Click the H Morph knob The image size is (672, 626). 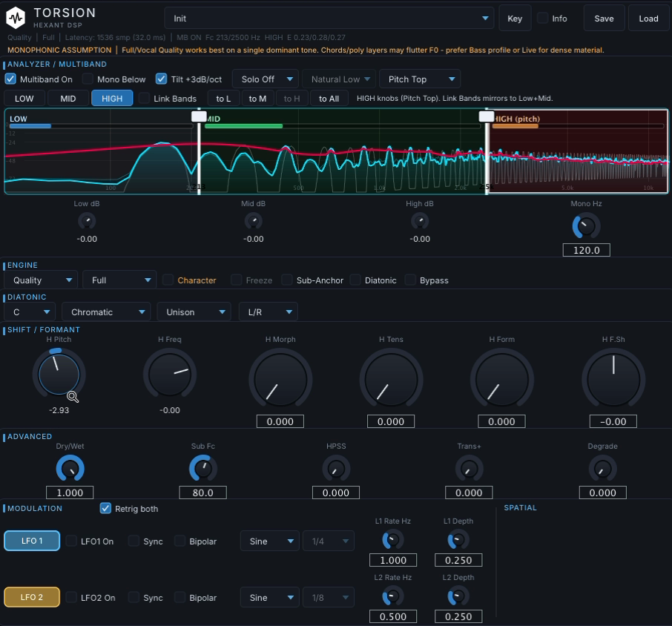pos(280,379)
